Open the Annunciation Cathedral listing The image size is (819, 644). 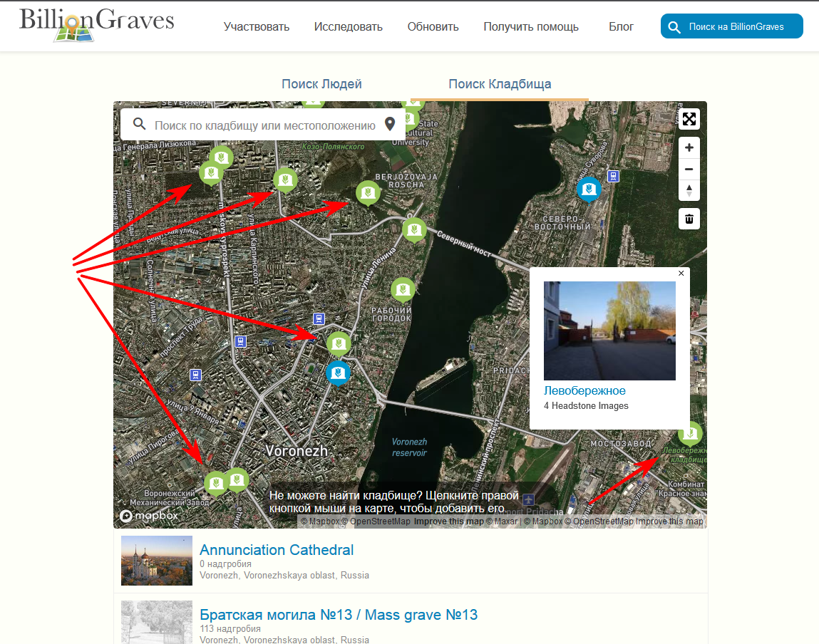coord(277,550)
